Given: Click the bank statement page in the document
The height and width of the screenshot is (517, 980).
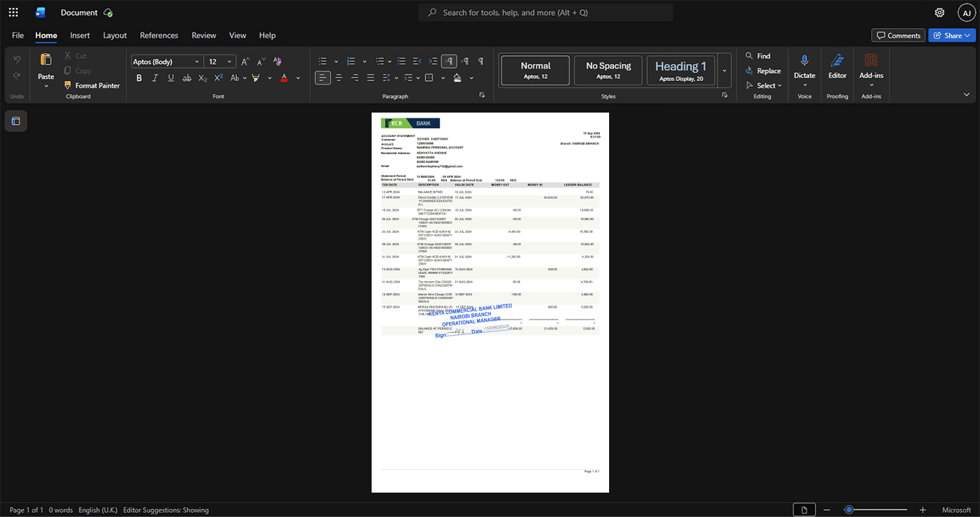Looking at the screenshot, I should tap(490, 303).
